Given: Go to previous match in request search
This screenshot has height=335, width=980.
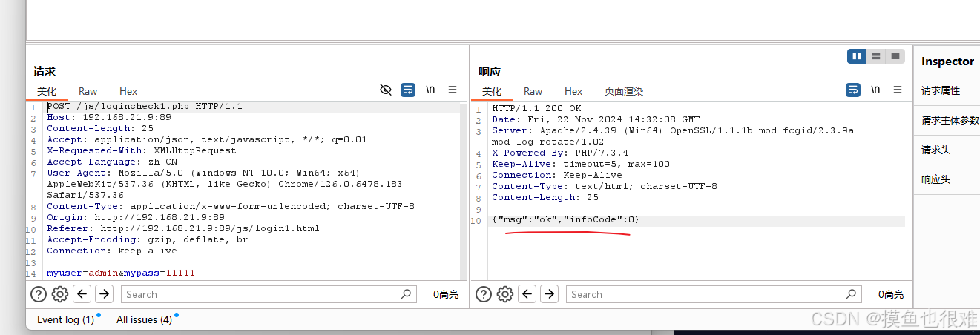Looking at the screenshot, I should (x=82, y=294).
